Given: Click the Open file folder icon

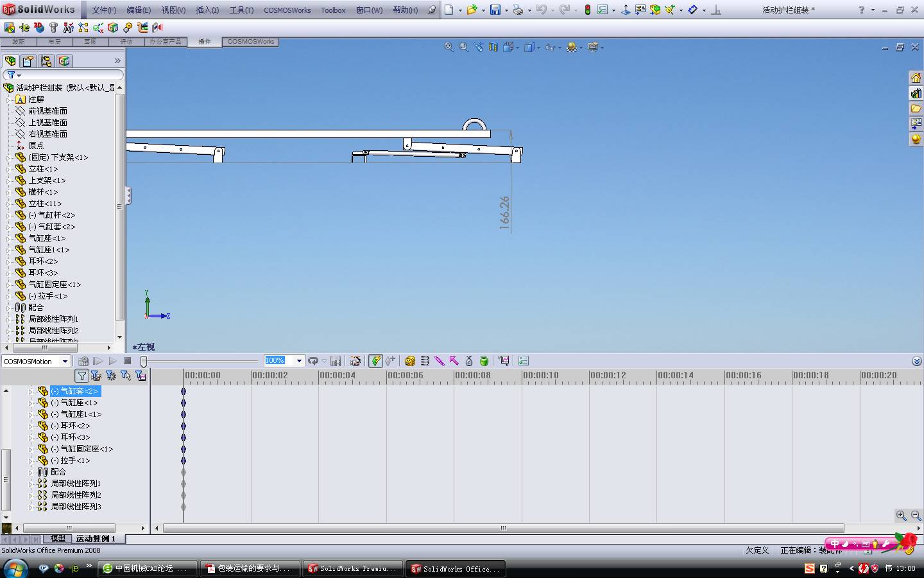Looking at the screenshot, I should [x=472, y=10].
